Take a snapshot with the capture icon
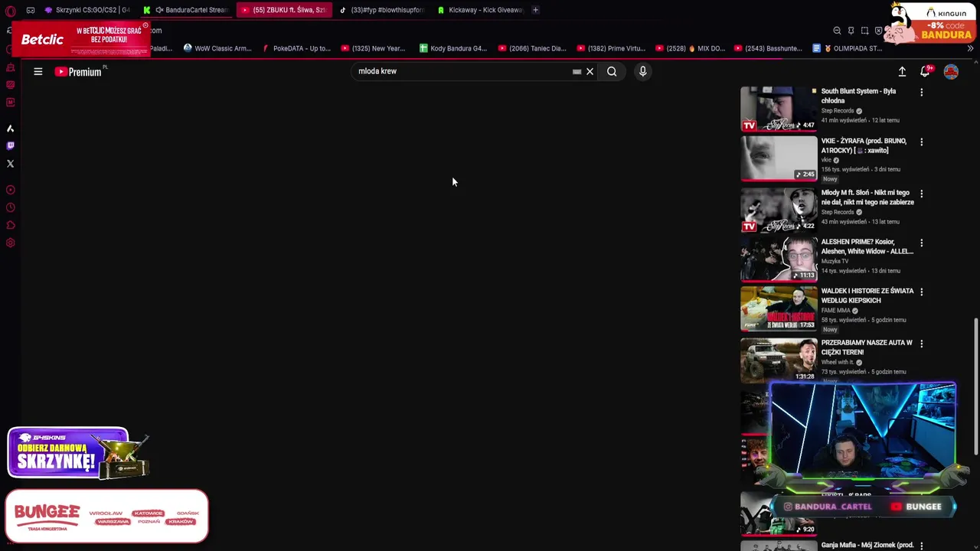980x551 pixels. (x=864, y=31)
